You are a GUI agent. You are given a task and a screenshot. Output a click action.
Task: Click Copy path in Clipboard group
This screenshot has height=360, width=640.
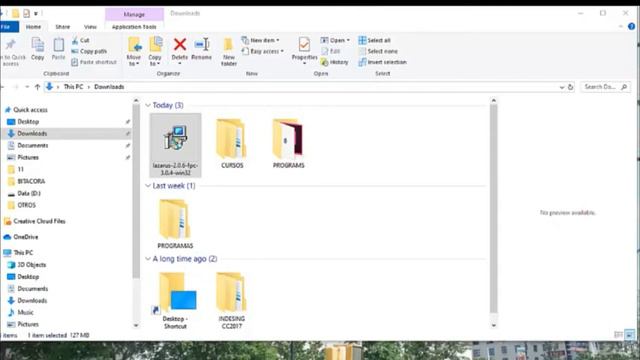point(89,51)
